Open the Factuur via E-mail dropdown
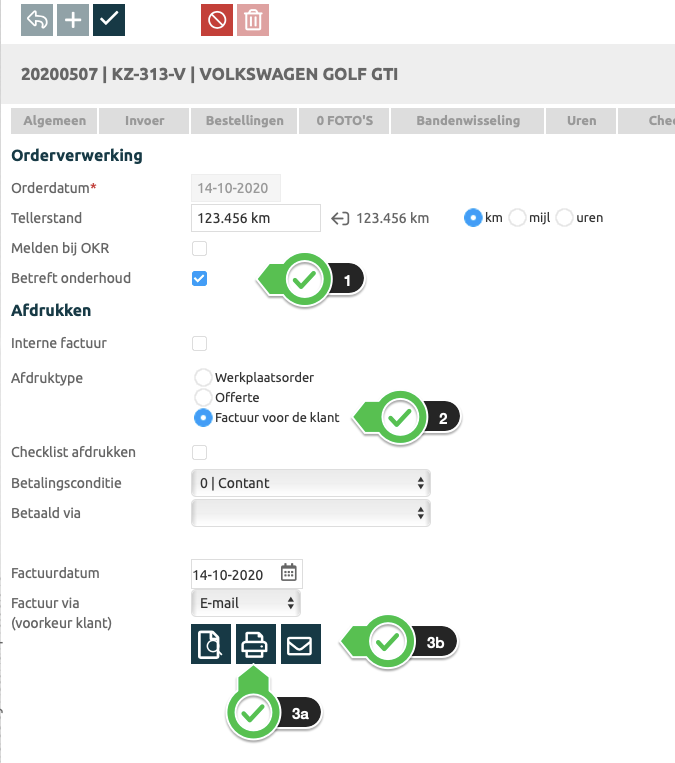675x763 pixels. 245,603
